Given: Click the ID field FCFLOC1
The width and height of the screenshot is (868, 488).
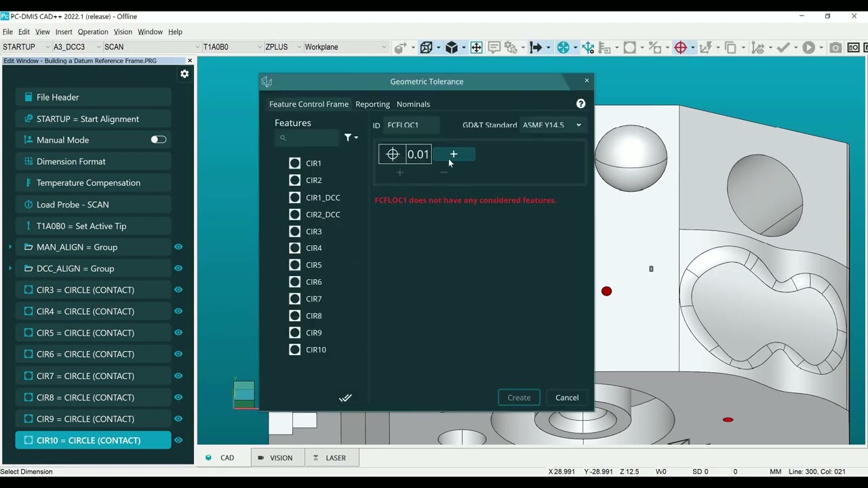Looking at the screenshot, I should pos(412,125).
